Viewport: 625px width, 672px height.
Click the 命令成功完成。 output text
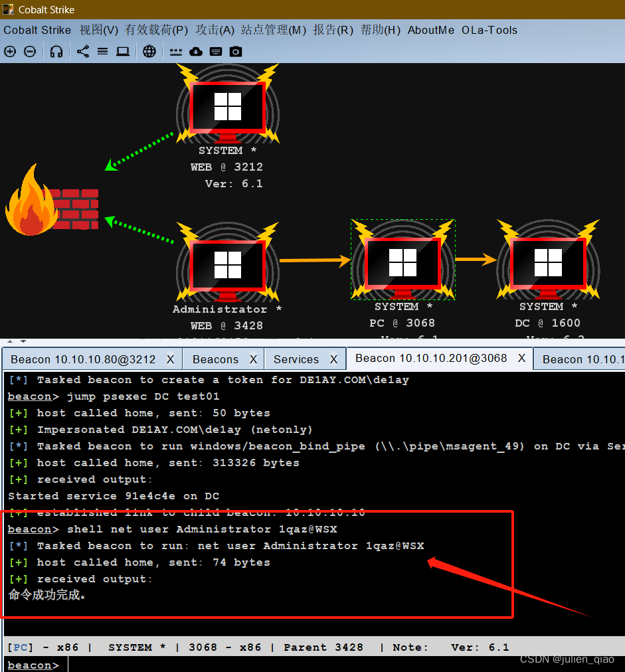tap(47, 595)
